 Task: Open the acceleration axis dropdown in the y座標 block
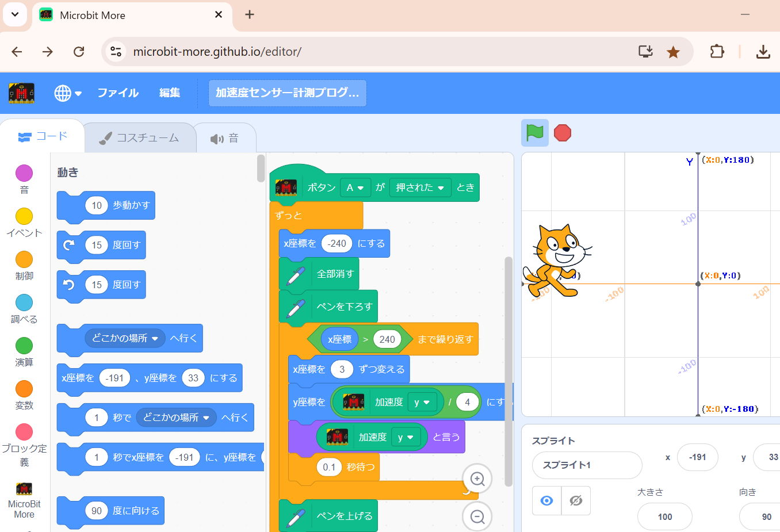(x=422, y=402)
